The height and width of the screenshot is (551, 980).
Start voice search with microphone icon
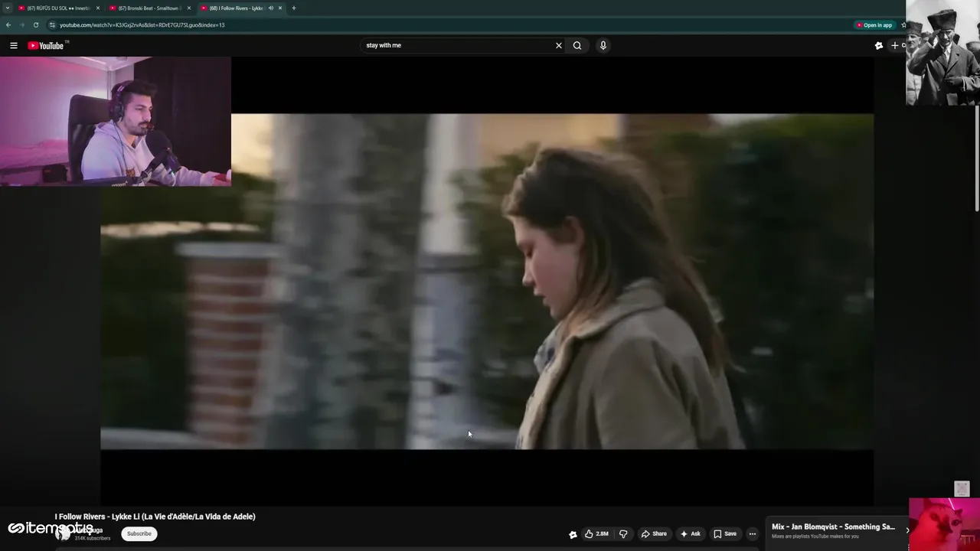[603, 45]
